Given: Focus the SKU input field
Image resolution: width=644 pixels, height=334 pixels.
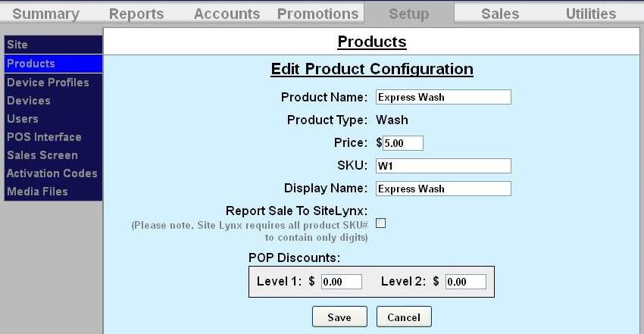Looking at the screenshot, I should (443, 166).
